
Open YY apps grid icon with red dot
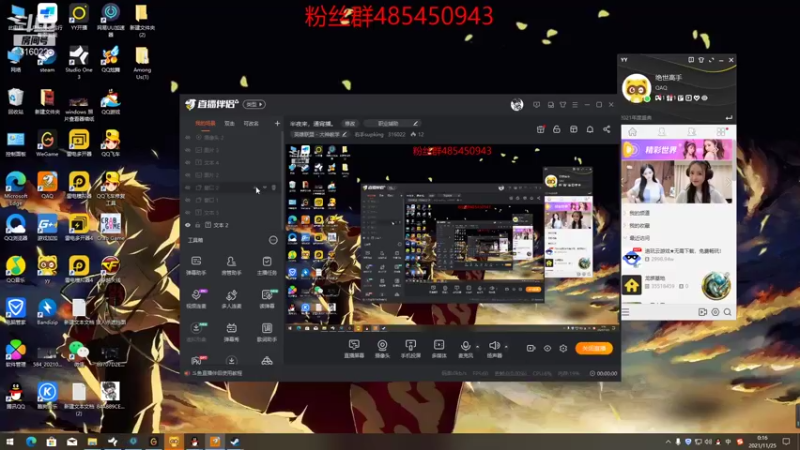[721, 132]
